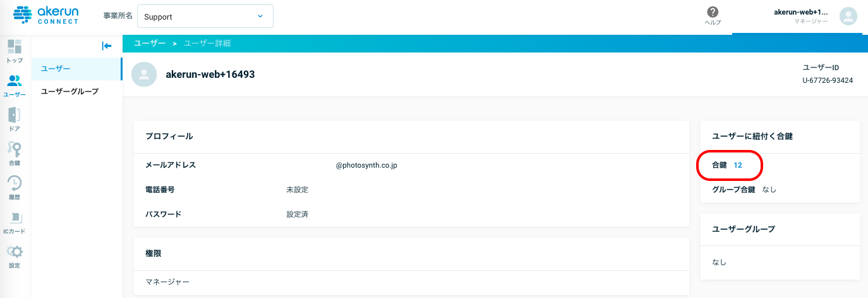
Task: Select ユーザーグループ in the submenu
Action: tap(76, 91)
